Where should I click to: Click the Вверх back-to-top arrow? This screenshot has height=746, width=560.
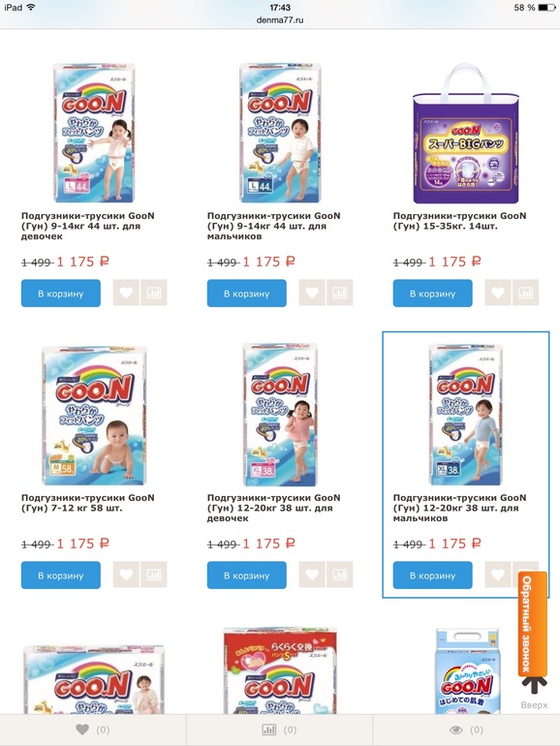coord(534,693)
